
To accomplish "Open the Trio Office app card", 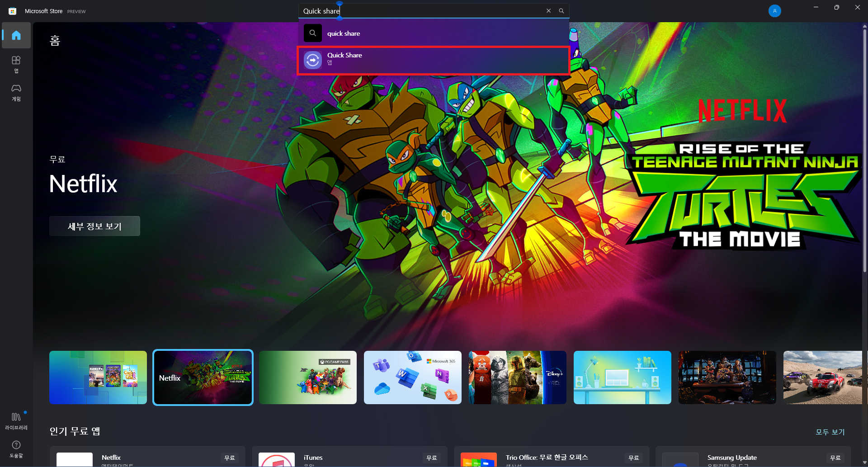I will pyautogui.click(x=552, y=457).
